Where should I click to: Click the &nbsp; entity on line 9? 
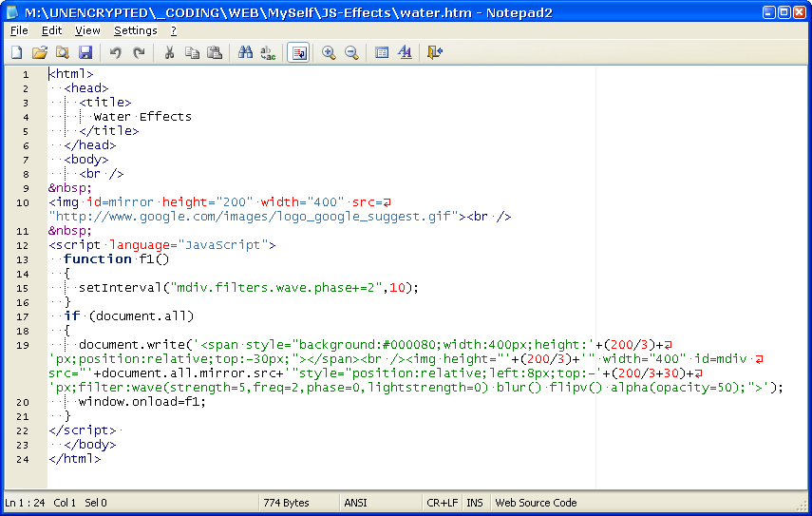click(x=70, y=188)
